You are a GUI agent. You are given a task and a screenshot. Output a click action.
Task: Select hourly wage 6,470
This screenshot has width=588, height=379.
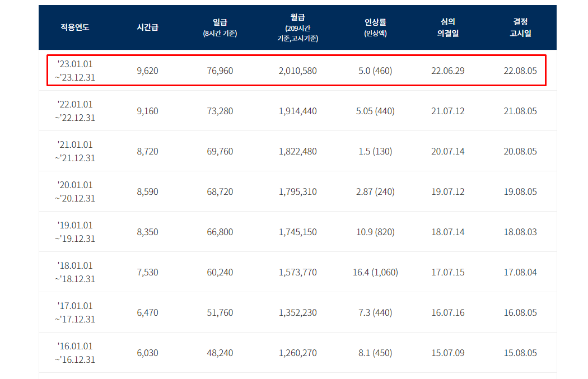[147, 312]
